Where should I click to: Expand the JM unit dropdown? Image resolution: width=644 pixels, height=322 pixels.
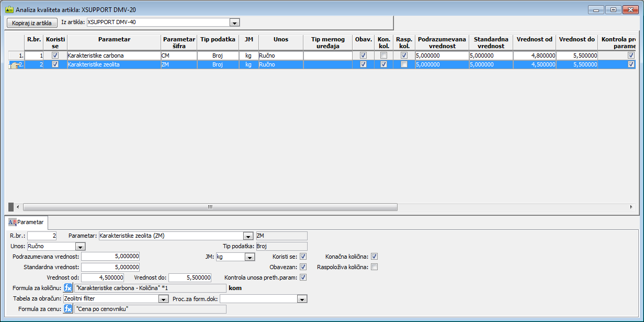(x=250, y=257)
